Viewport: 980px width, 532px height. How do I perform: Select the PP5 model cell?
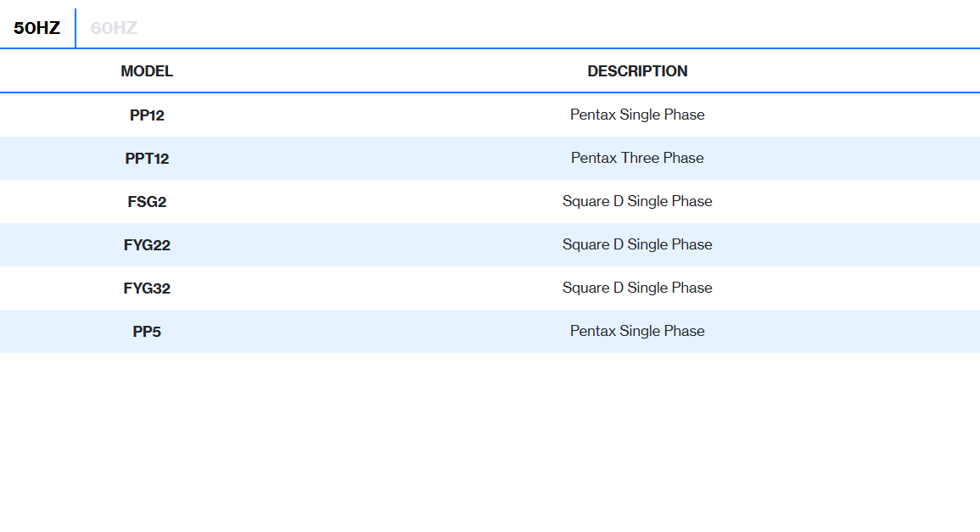point(147,332)
